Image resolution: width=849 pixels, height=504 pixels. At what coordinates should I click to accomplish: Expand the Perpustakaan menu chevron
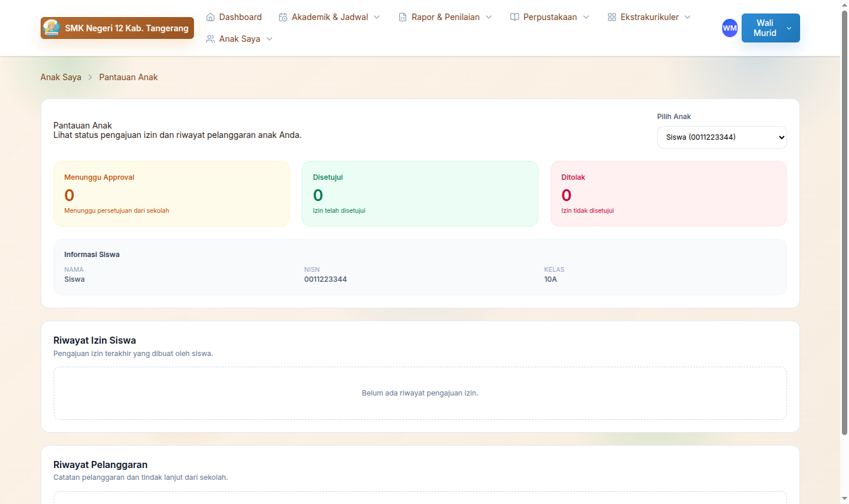click(x=586, y=17)
